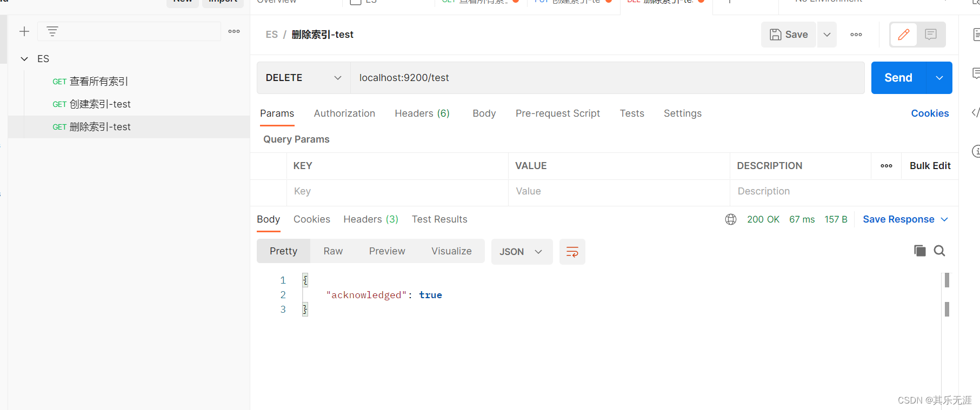980x410 pixels.
Task: Switch to Authorization tab
Action: tap(344, 113)
